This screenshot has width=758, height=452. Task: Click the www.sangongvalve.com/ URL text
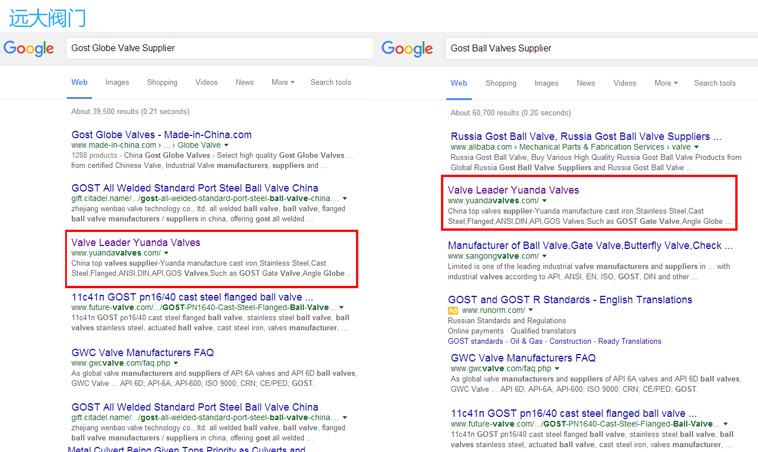pyautogui.click(x=493, y=256)
